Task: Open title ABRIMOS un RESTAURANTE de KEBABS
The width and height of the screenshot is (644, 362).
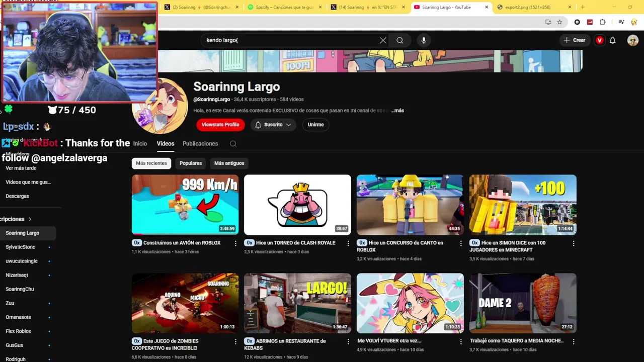Action: tap(285, 344)
